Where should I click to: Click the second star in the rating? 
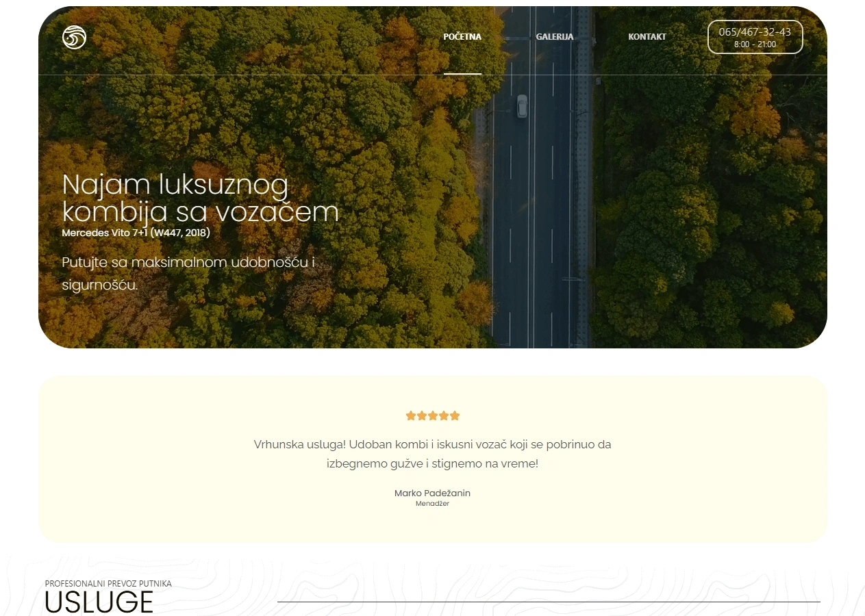422,415
